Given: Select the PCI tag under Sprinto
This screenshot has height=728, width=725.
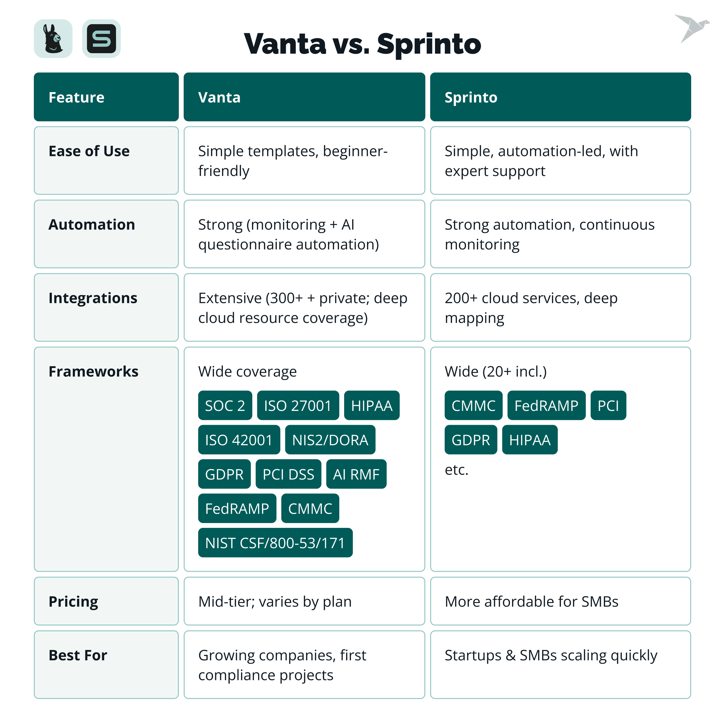Looking at the screenshot, I should tap(608, 405).
